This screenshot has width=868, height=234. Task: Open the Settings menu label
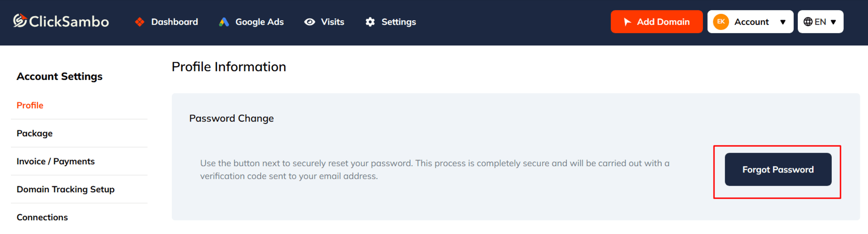point(399,22)
